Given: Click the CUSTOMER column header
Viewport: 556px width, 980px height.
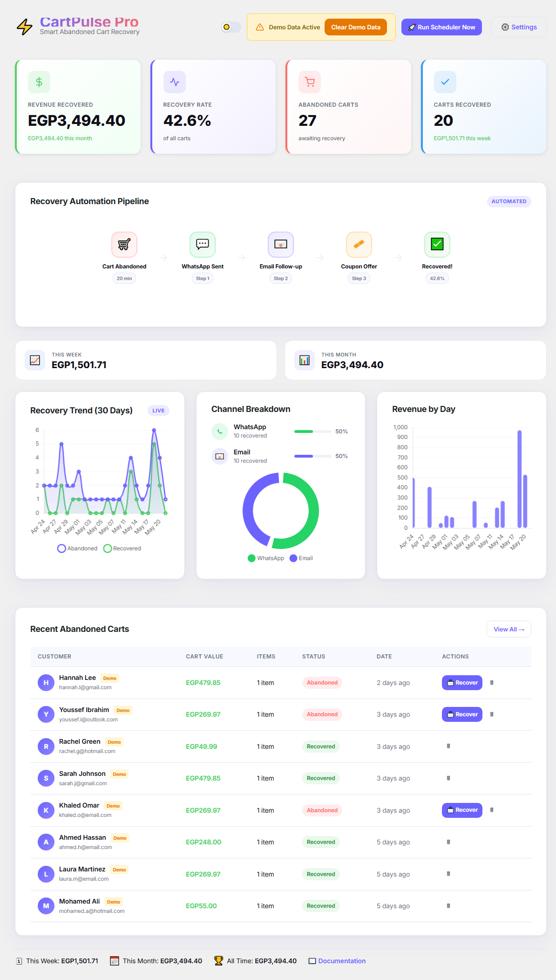Looking at the screenshot, I should (54, 657).
